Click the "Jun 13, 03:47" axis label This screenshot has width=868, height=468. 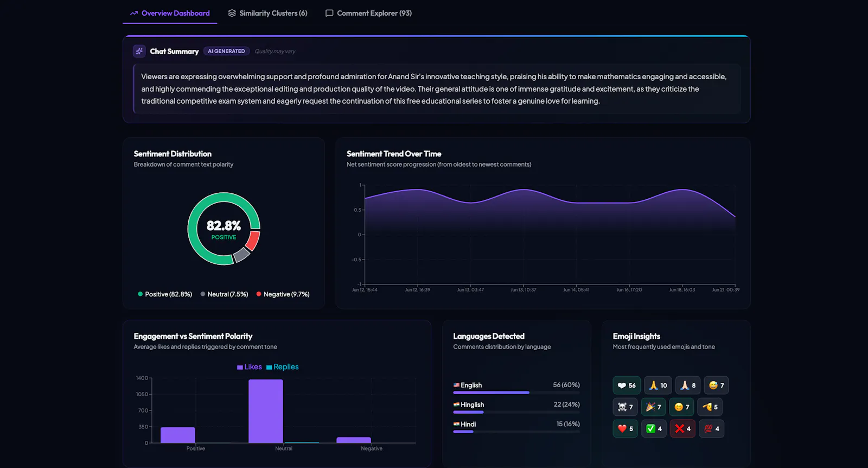tap(470, 290)
